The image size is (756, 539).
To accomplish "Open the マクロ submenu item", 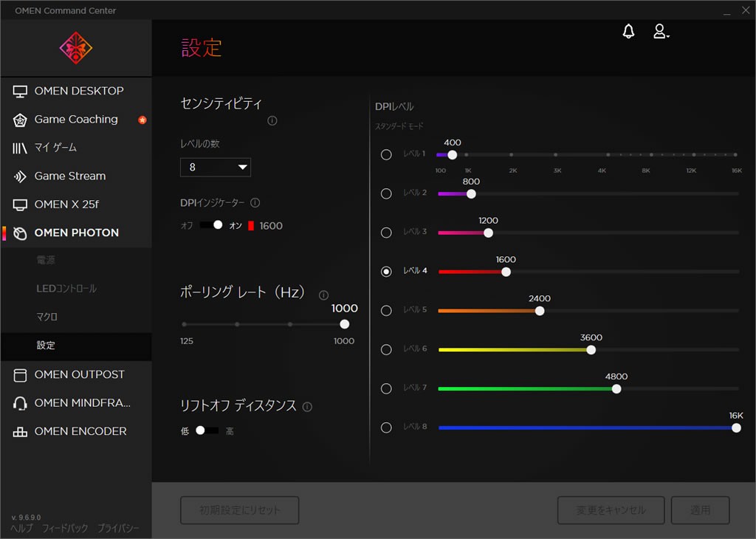I will [76, 317].
